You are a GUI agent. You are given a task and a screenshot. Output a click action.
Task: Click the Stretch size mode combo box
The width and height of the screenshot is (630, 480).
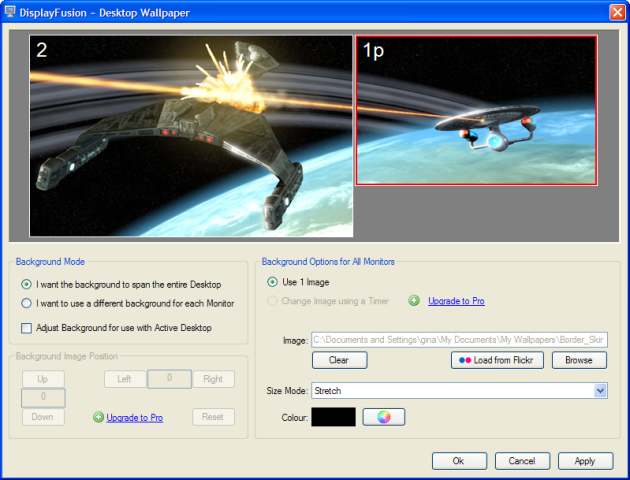459,390
